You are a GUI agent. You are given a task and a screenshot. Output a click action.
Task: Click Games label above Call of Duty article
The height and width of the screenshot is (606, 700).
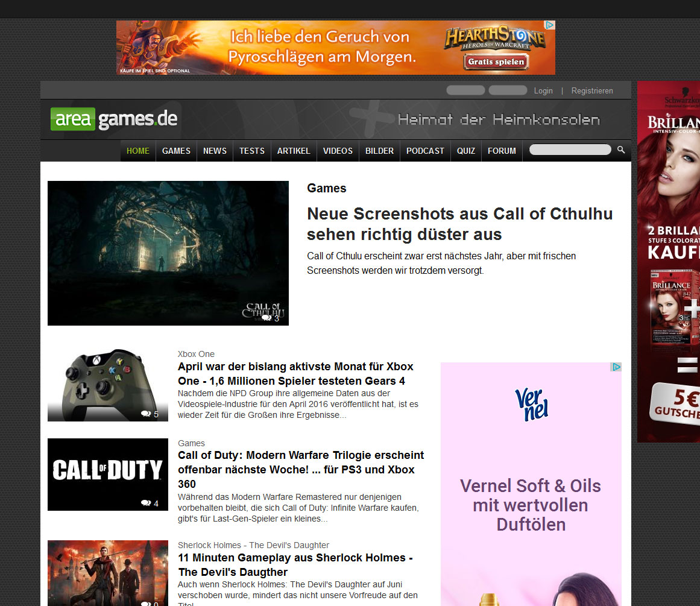191,443
